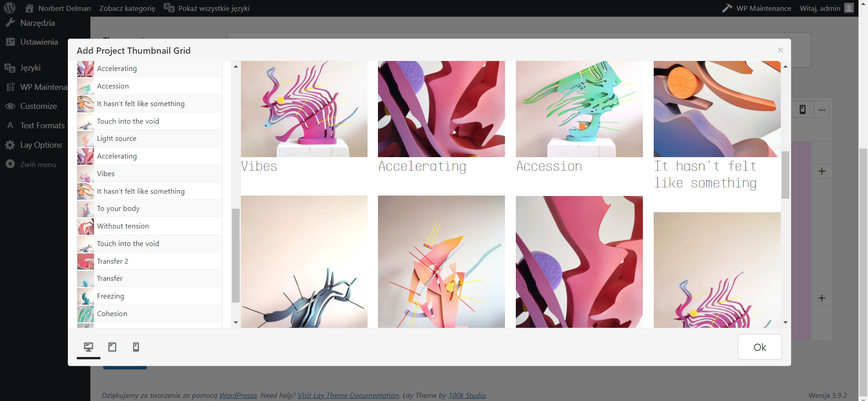
Task: Click the Customize eye icon
Action: [x=10, y=106]
